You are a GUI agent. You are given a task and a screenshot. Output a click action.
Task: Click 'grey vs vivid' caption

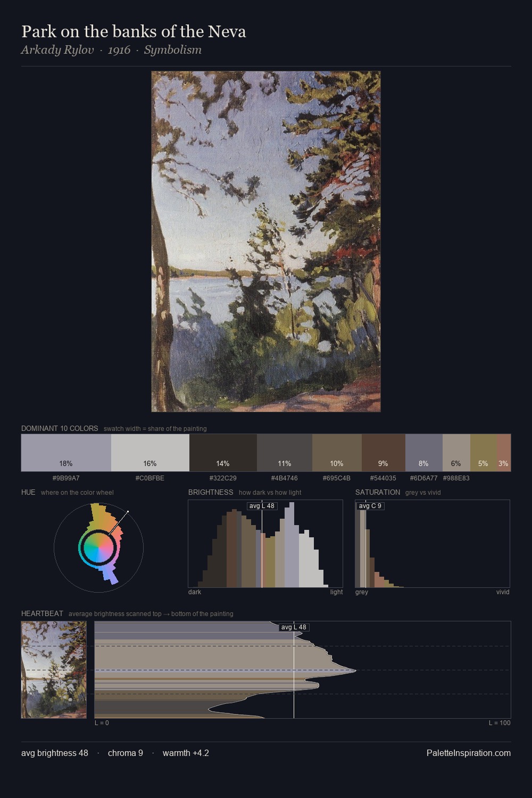[423, 493]
